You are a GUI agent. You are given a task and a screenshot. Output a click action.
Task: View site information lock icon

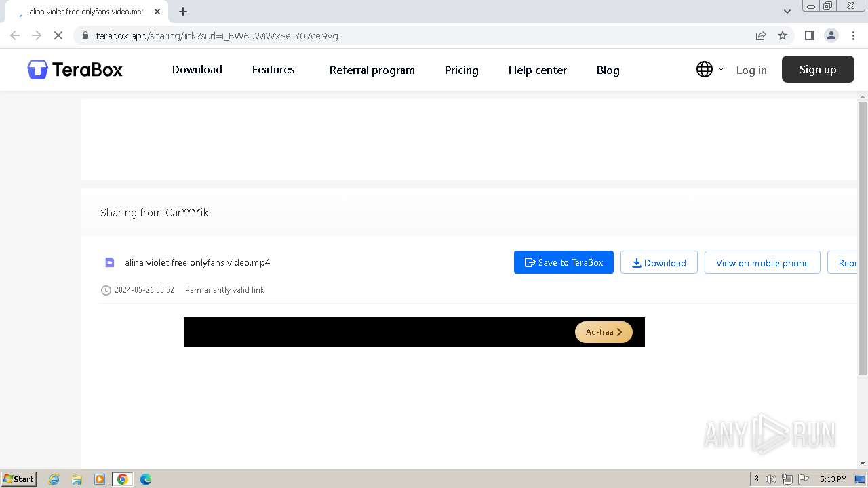pos(85,35)
